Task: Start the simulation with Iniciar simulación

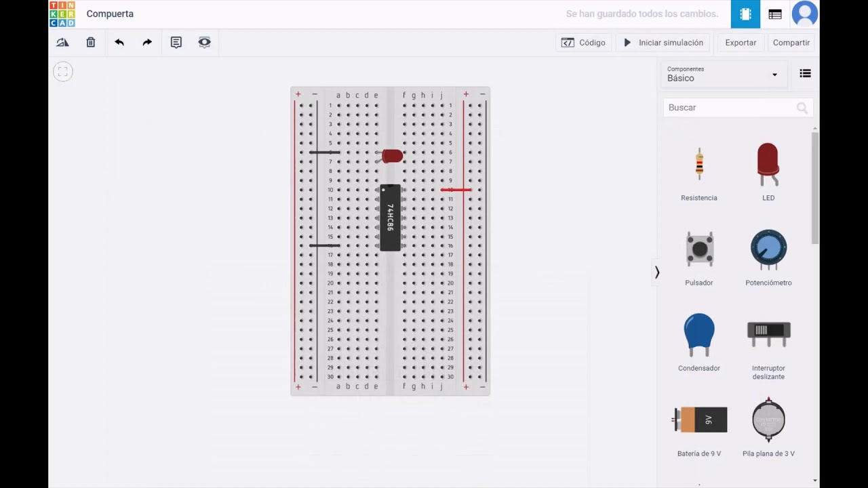Action: click(663, 42)
